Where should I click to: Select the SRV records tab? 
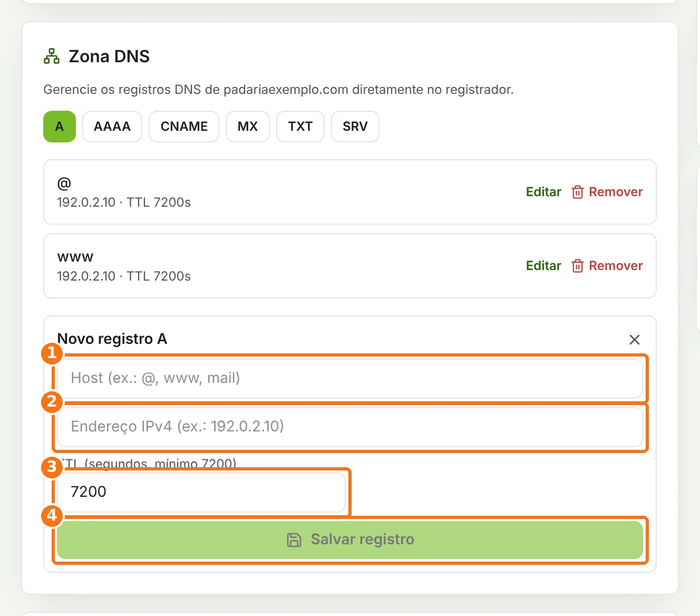(x=355, y=127)
